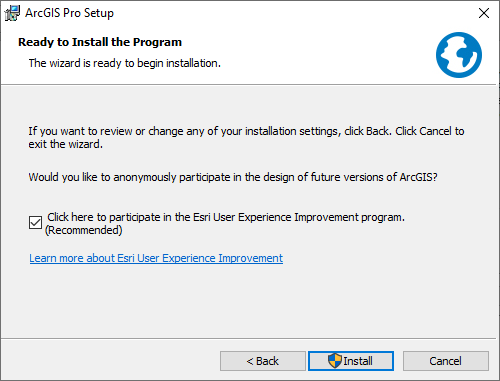Click the Install button to begin installation
500x381 pixels.
pyautogui.click(x=351, y=361)
